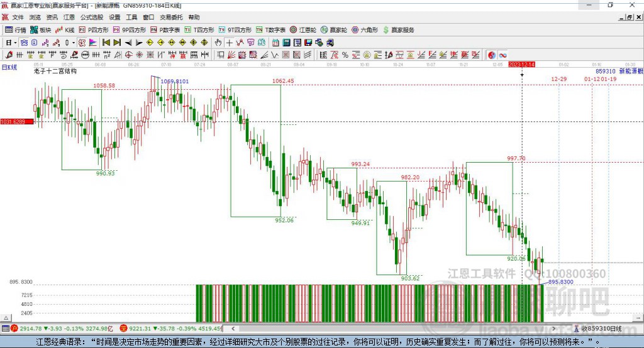
Task: Select the hand pan tool
Action: (218, 43)
